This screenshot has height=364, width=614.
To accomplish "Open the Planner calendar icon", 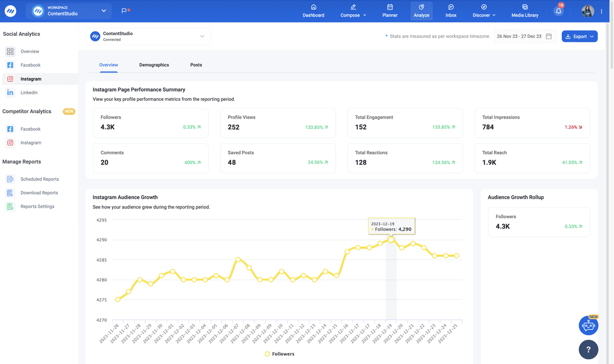I will (x=390, y=7).
